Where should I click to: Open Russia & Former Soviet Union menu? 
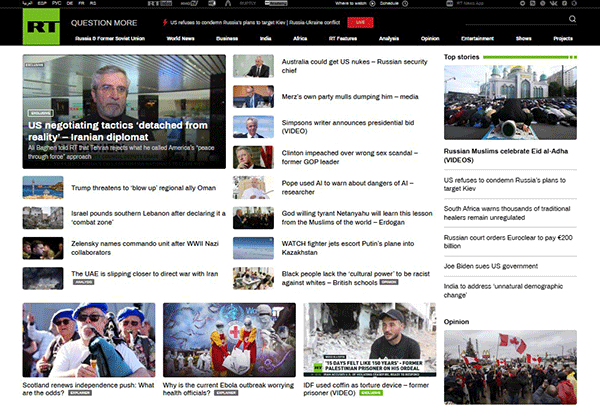110,38
